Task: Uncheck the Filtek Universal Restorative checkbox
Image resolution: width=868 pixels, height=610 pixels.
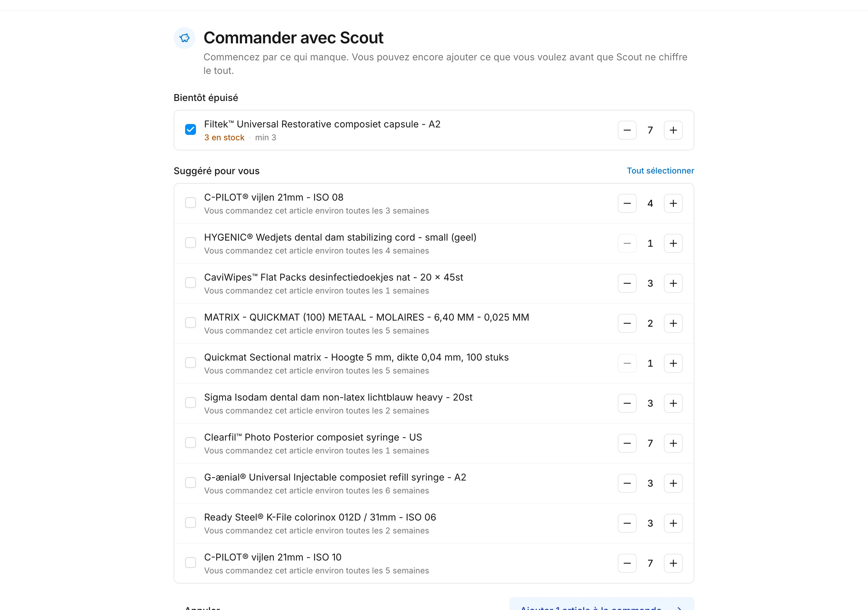Action: [x=191, y=130]
